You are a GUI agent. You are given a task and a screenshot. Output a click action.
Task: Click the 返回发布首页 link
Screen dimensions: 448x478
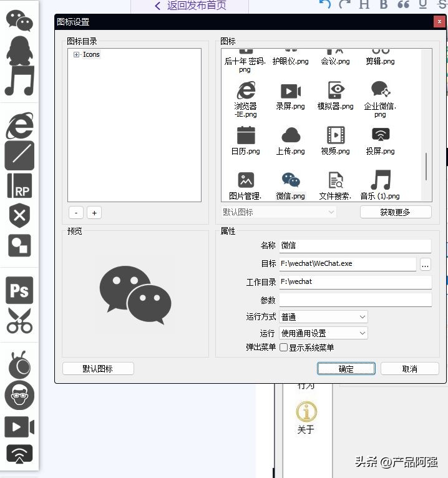[190, 6]
